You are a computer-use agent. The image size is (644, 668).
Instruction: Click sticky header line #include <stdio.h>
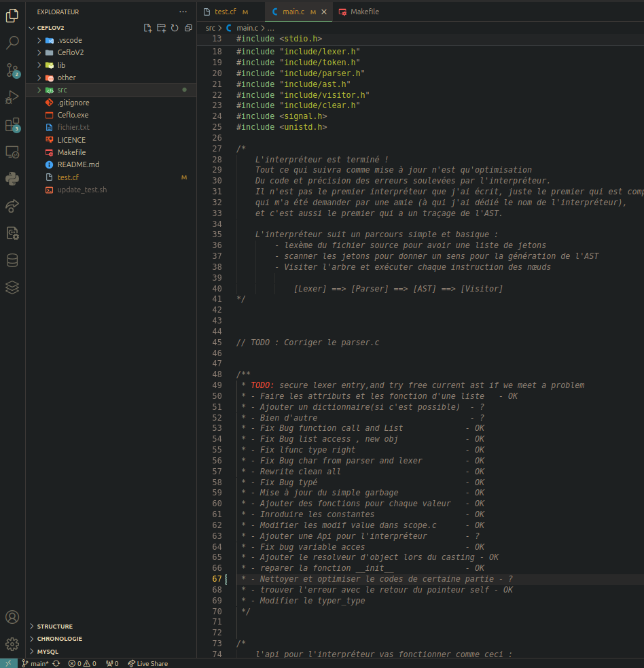click(279, 39)
